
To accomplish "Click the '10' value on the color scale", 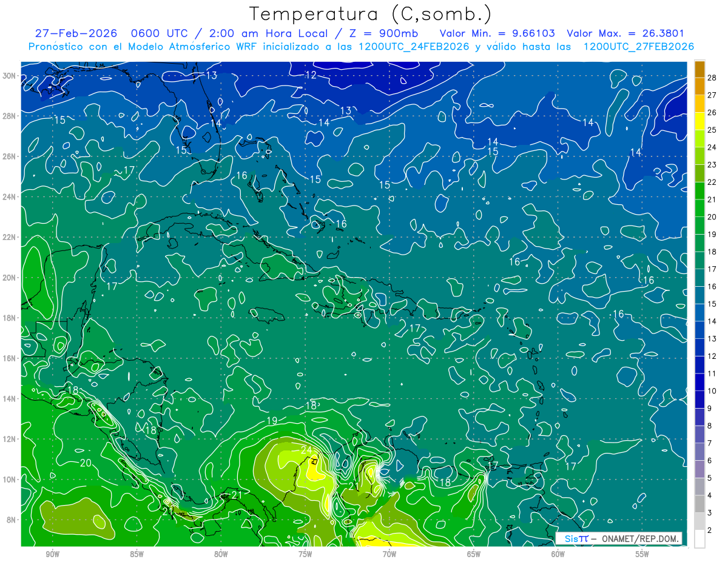I will pos(712,391).
